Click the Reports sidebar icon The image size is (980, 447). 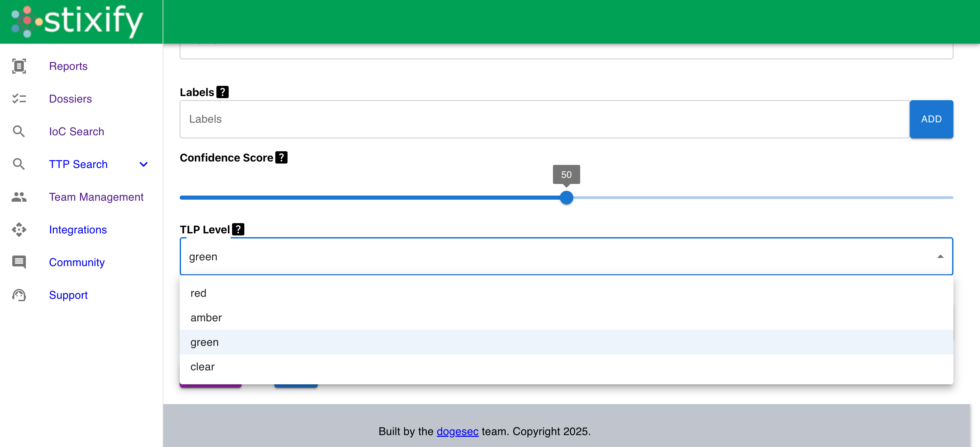pyautogui.click(x=19, y=66)
